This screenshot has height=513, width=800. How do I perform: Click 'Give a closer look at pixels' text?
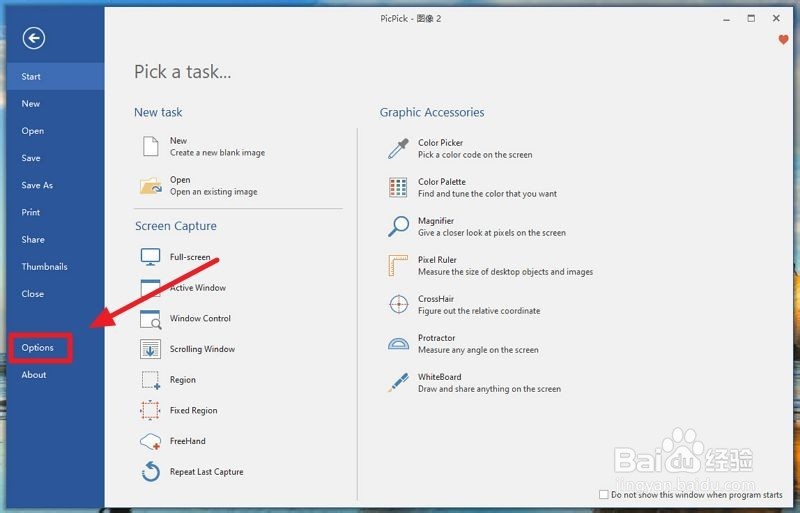pyautogui.click(x=492, y=233)
